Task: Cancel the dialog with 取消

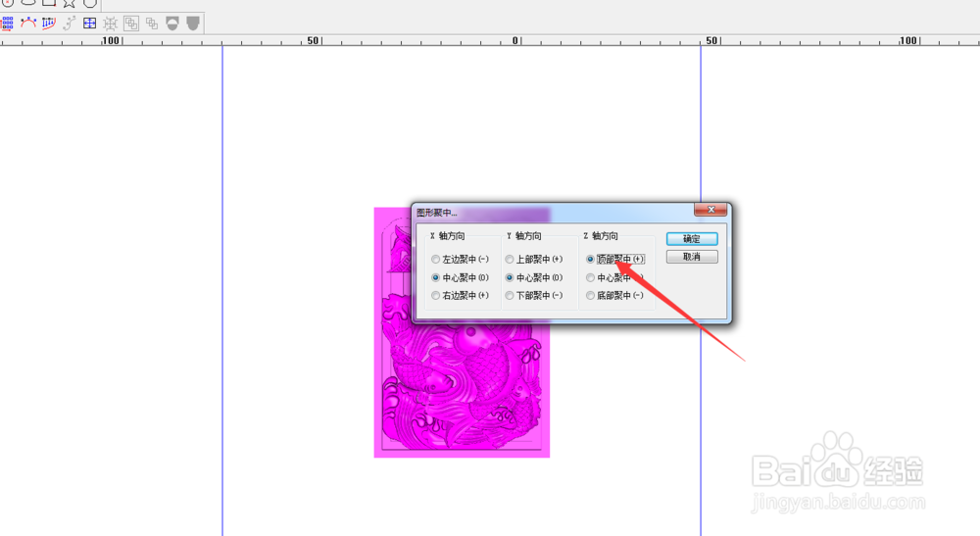Action: click(x=692, y=257)
